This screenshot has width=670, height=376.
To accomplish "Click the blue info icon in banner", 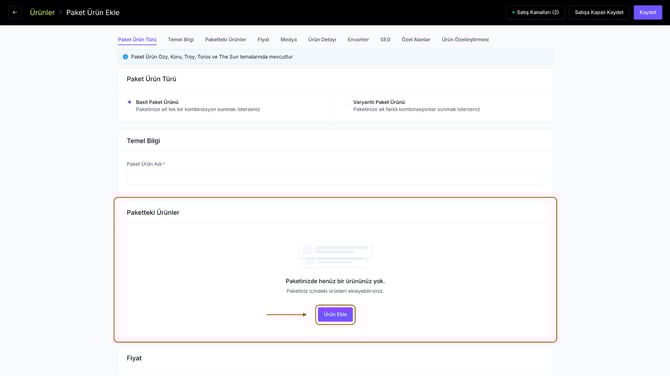I will click(125, 57).
